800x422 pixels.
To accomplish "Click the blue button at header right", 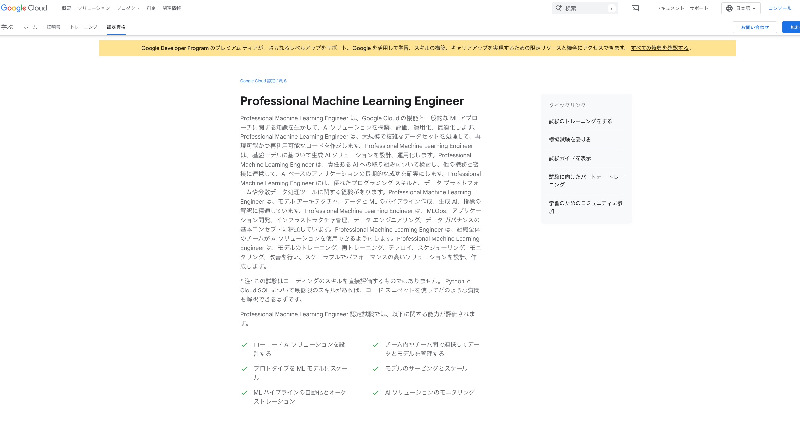I will pyautogui.click(x=788, y=27).
